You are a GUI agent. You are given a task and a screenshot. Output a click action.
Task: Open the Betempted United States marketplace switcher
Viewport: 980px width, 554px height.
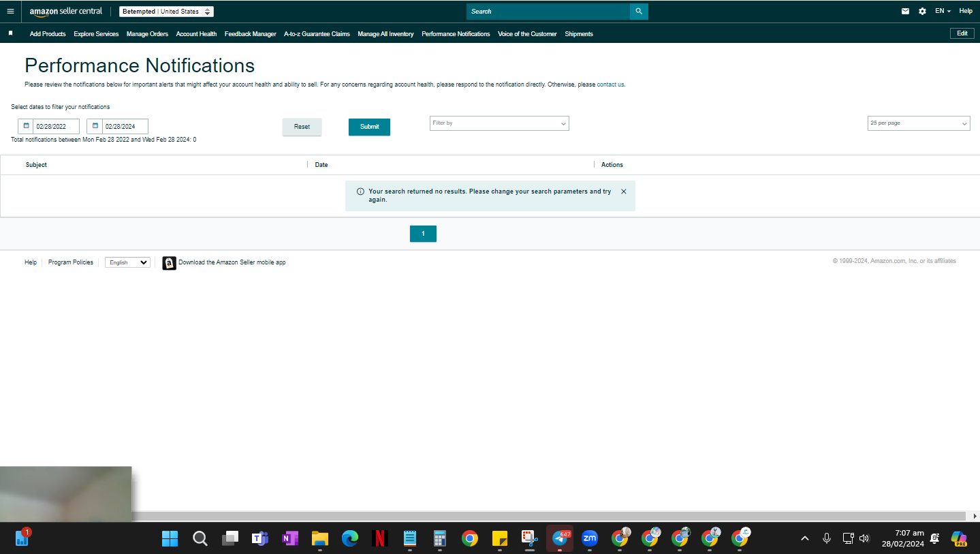click(x=166, y=12)
